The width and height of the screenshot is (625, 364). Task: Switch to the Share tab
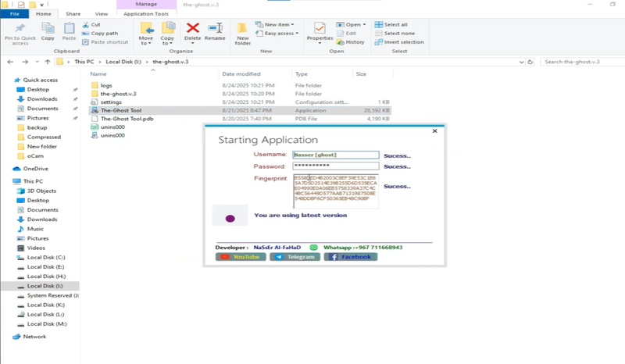(73, 13)
